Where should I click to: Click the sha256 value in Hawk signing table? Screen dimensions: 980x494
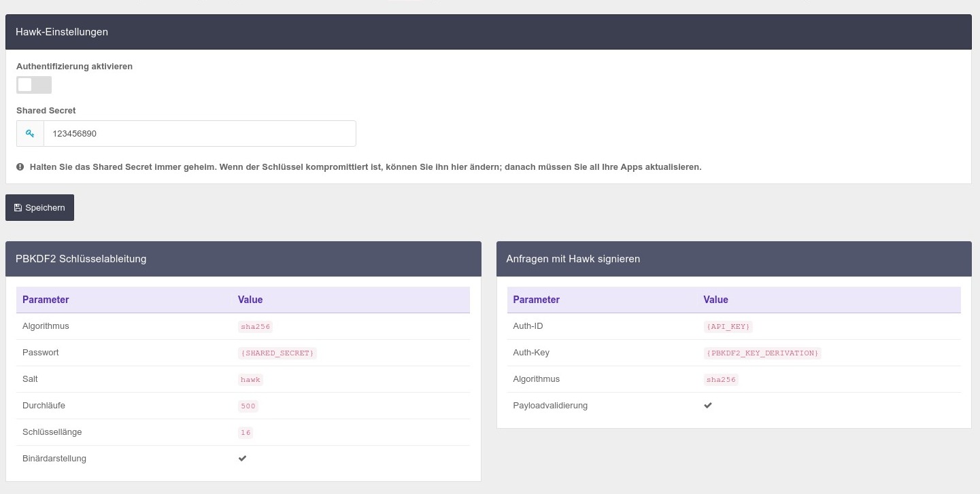(721, 380)
